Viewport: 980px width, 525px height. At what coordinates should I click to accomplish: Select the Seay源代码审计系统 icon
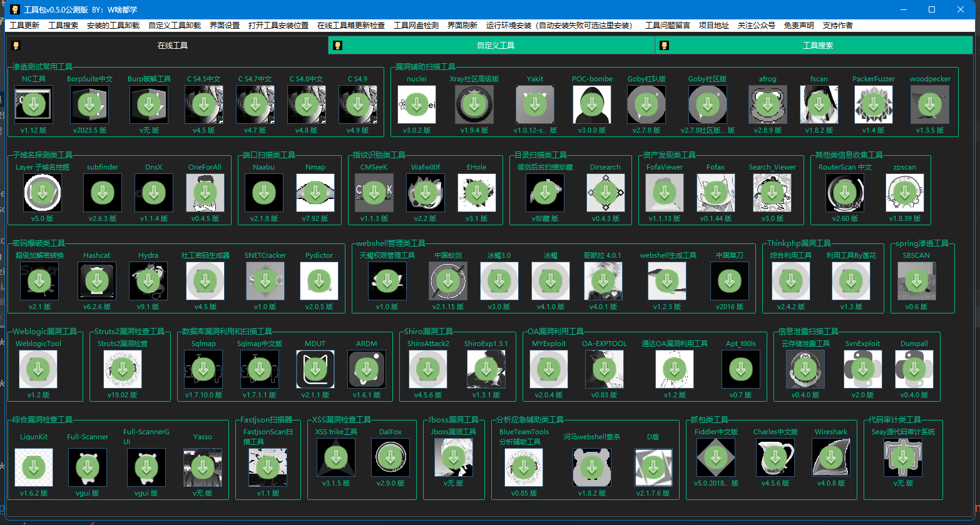tap(903, 457)
